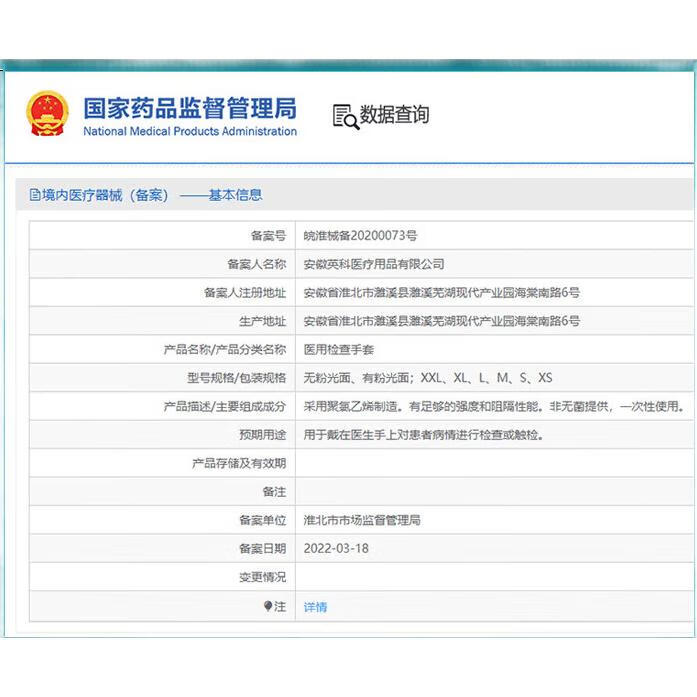The image size is (697, 697).
Task: Click the 型号规格/包装规格 label
Action: [236, 378]
